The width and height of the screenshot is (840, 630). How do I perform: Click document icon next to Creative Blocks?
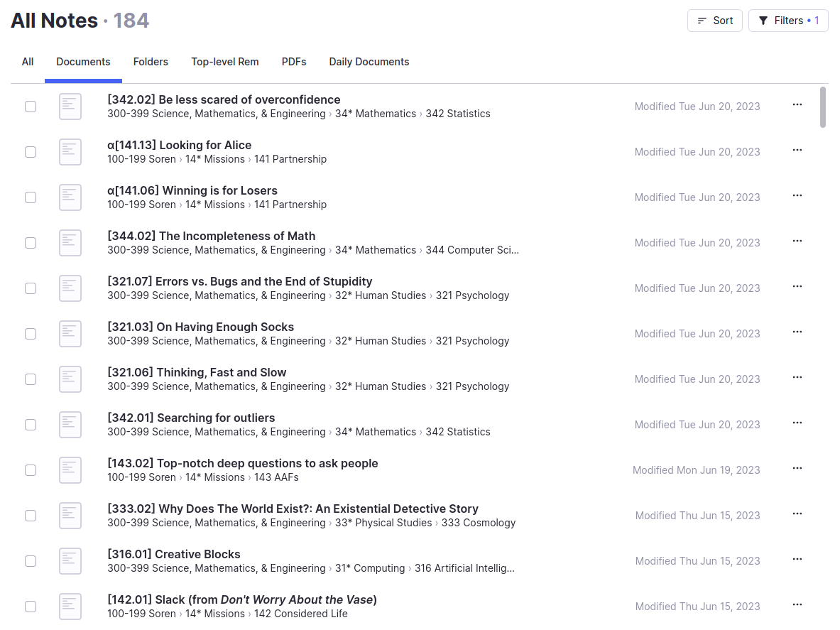click(x=70, y=561)
